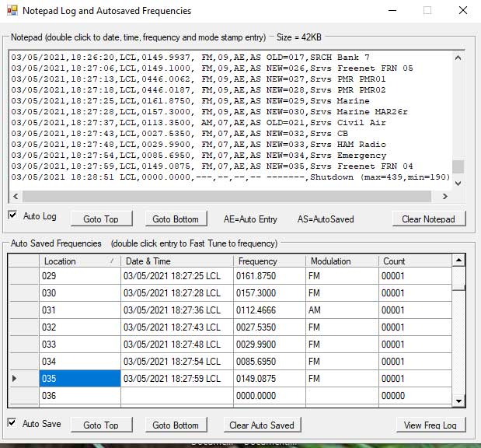Image resolution: width=481 pixels, height=448 pixels.
Task: Click frequency cell 0029.9900
Action: click(270, 345)
